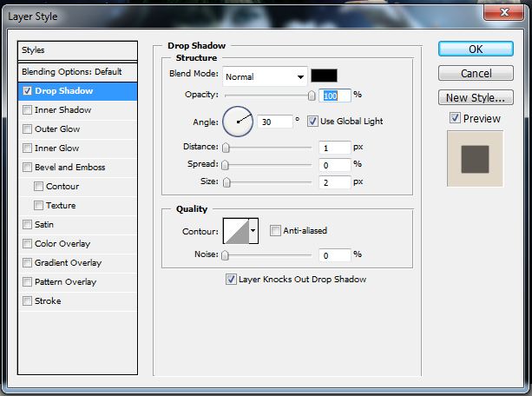Click the Size slider handle

click(227, 182)
